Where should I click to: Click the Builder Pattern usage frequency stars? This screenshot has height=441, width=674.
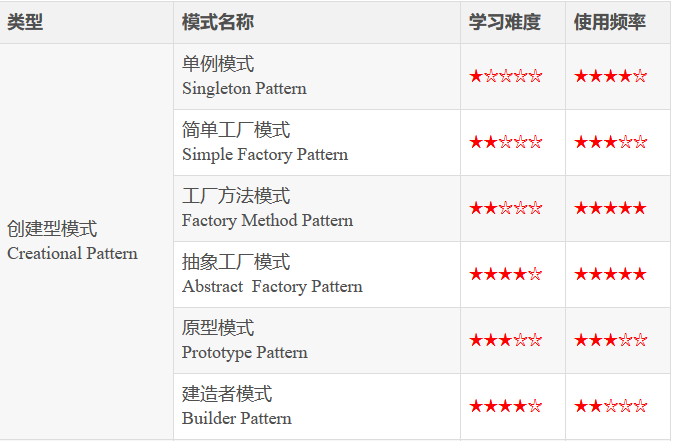[x=610, y=406]
